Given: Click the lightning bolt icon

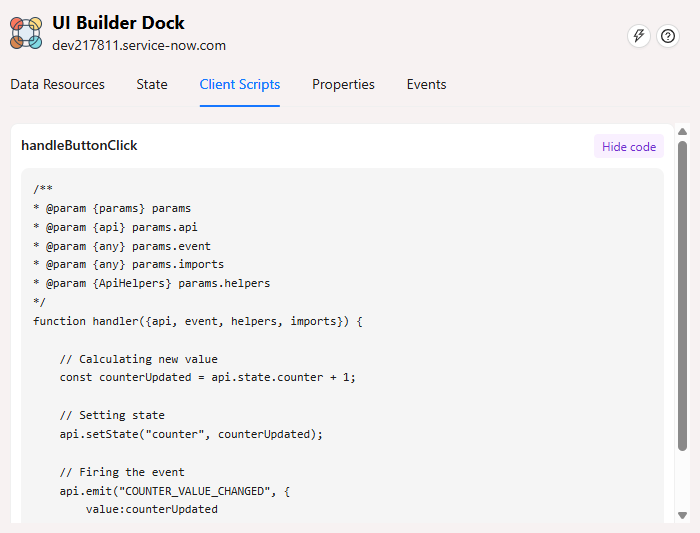Looking at the screenshot, I should point(638,36).
